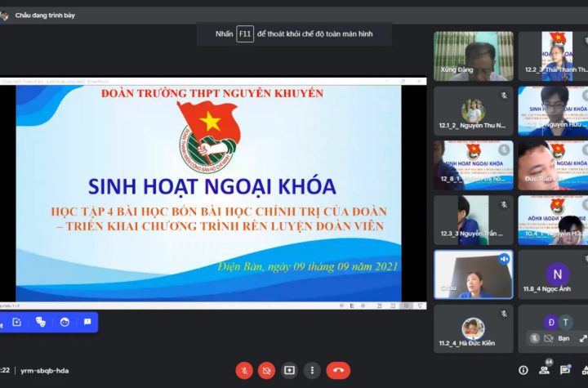Click the muted mic icon on Nguyễn Thu N... tile
Viewport: 588px width, 388px height.
504,96
